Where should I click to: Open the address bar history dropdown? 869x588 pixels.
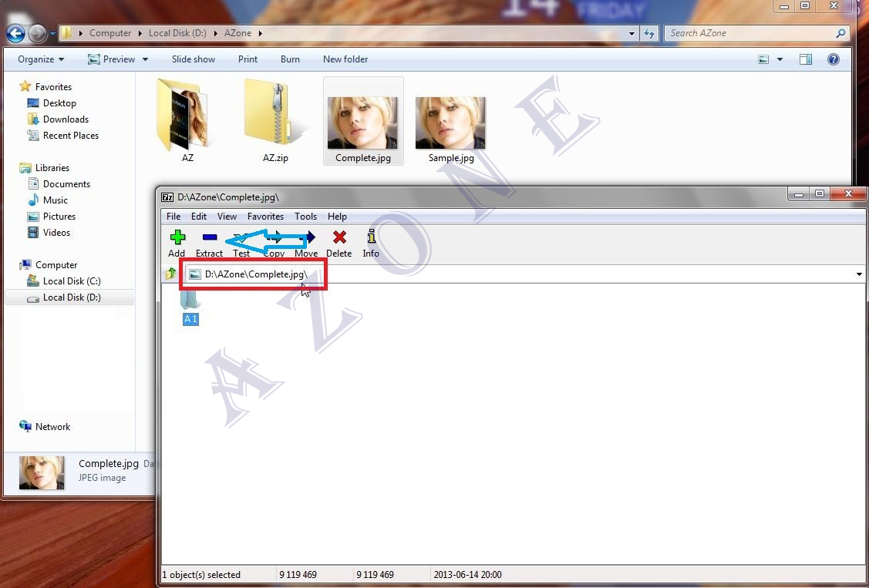pos(632,33)
